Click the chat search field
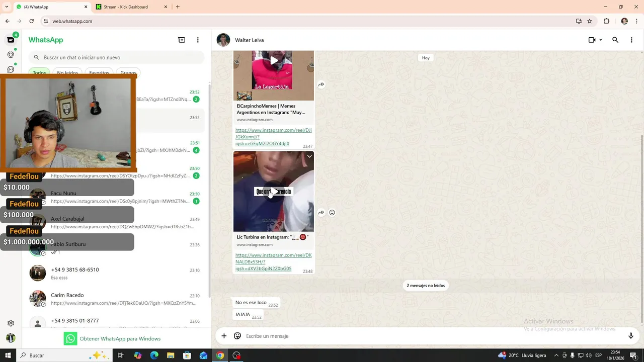 [116, 57]
